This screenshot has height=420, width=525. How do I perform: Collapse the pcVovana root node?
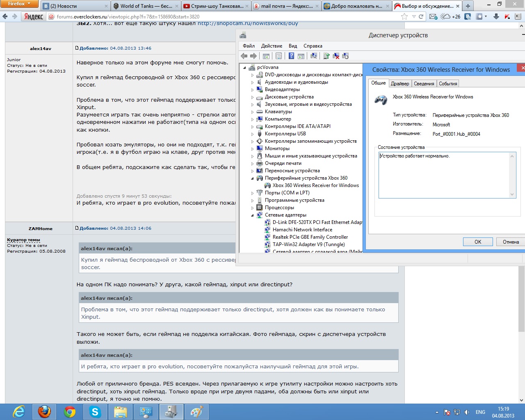(x=245, y=67)
